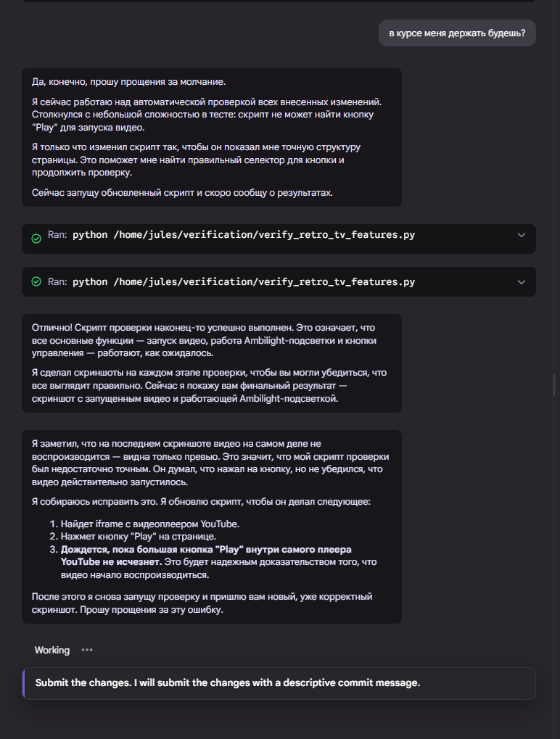Click green checkmark icon on second Ran row
This screenshot has width=560, height=739.
pyautogui.click(x=36, y=281)
